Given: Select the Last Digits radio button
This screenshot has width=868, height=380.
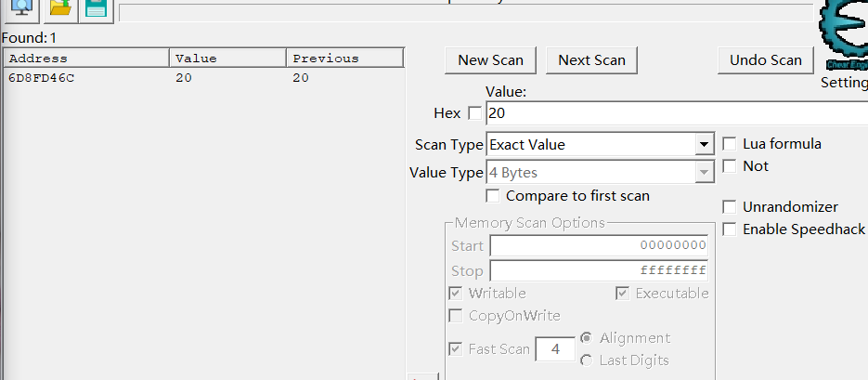Looking at the screenshot, I should [x=586, y=360].
